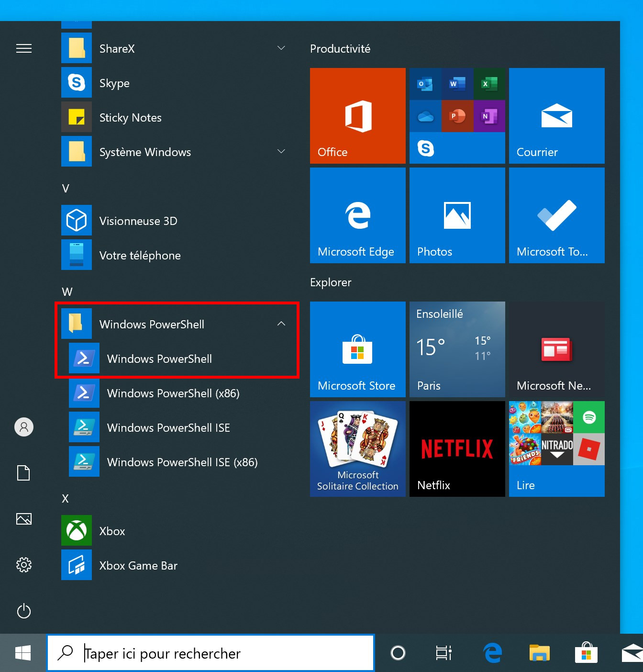Screen dimensions: 643x672
Task: Launch Windows PowerShell (x86) icon
Action: click(x=84, y=392)
